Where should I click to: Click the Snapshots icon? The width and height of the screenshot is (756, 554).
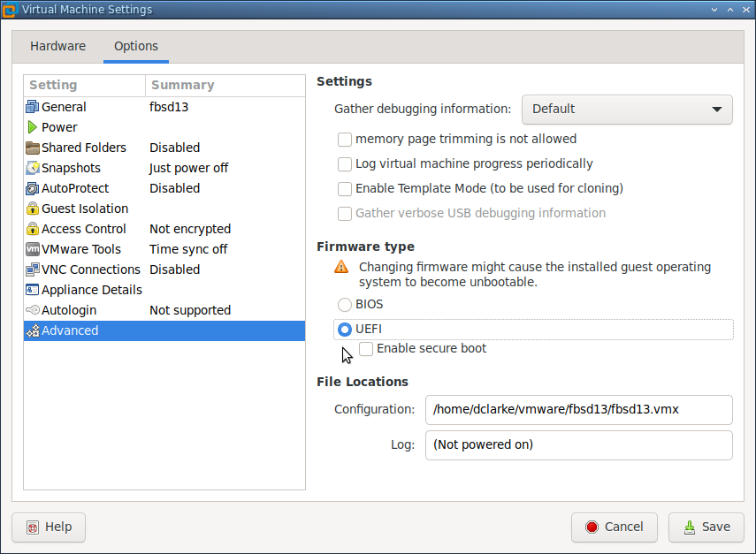click(33, 168)
